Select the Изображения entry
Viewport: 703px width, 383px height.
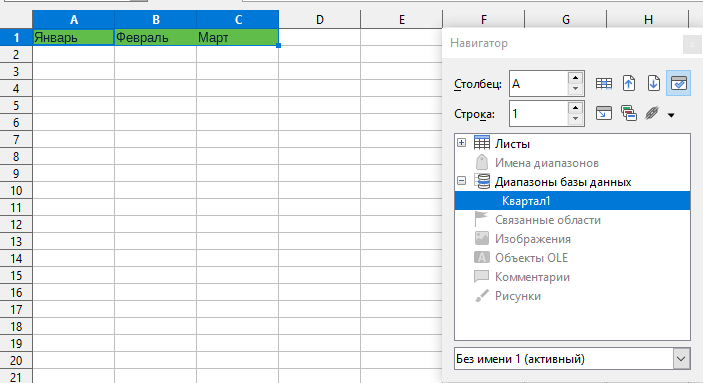(x=533, y=239)
